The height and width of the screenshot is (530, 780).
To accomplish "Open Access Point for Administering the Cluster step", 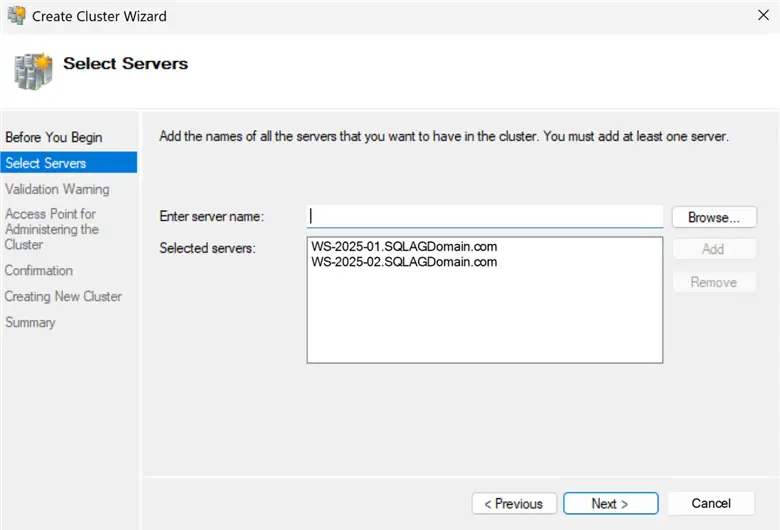I will click(52, 229).
